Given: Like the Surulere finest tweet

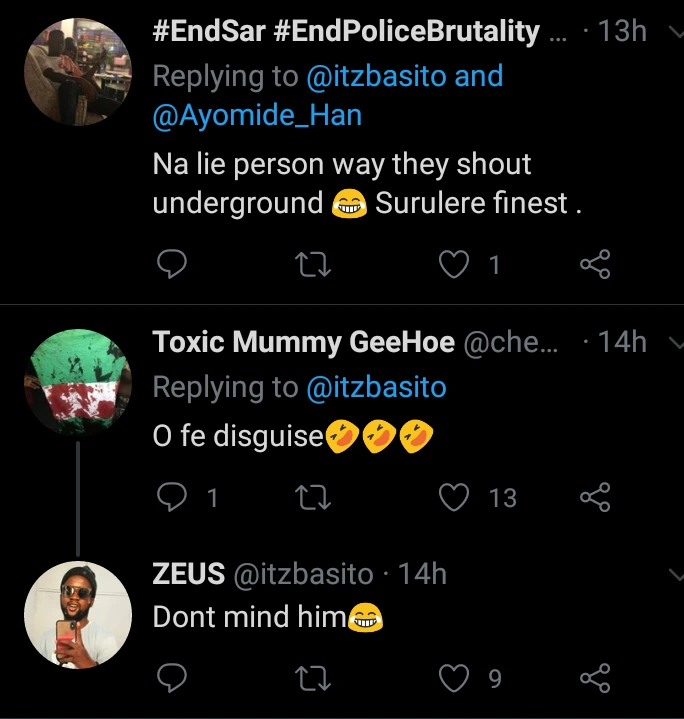Looking at the screenshot, I should [455, 264].
